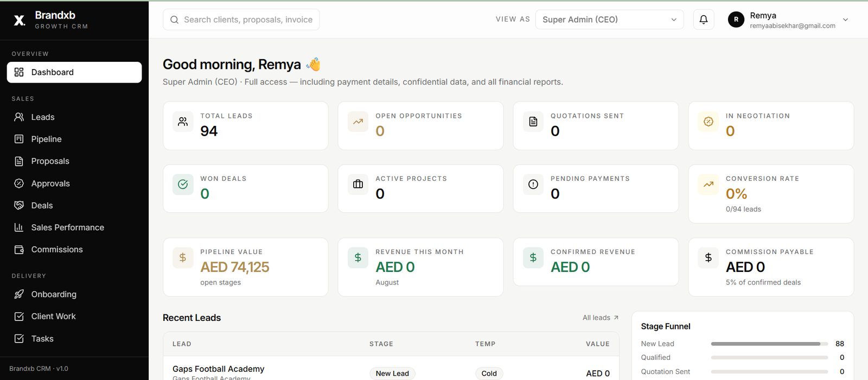Click the 5% of confirmed deals text

tap(763, 282)
